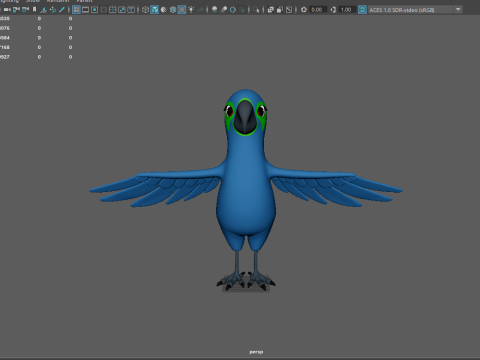Toggle the 2D Pan/Zoom icon
The width and height of the screenshot is (480, 360).
coord(53,10)
